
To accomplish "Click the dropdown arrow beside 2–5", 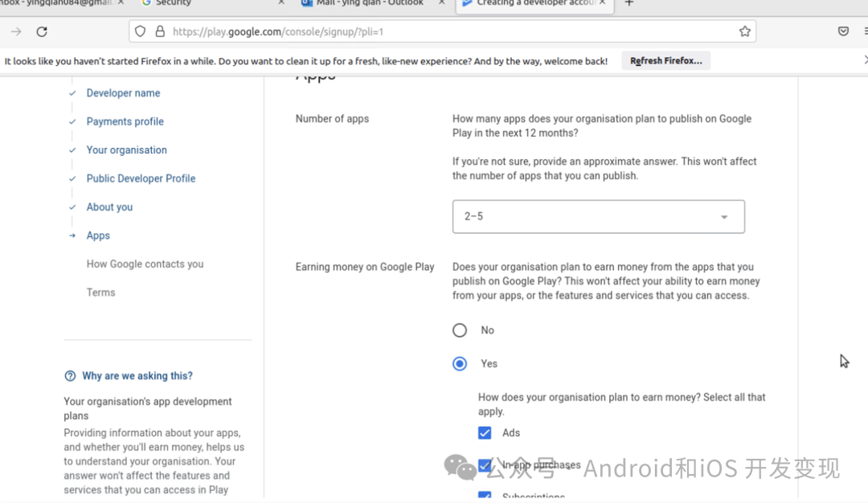I will pos(724,217).
